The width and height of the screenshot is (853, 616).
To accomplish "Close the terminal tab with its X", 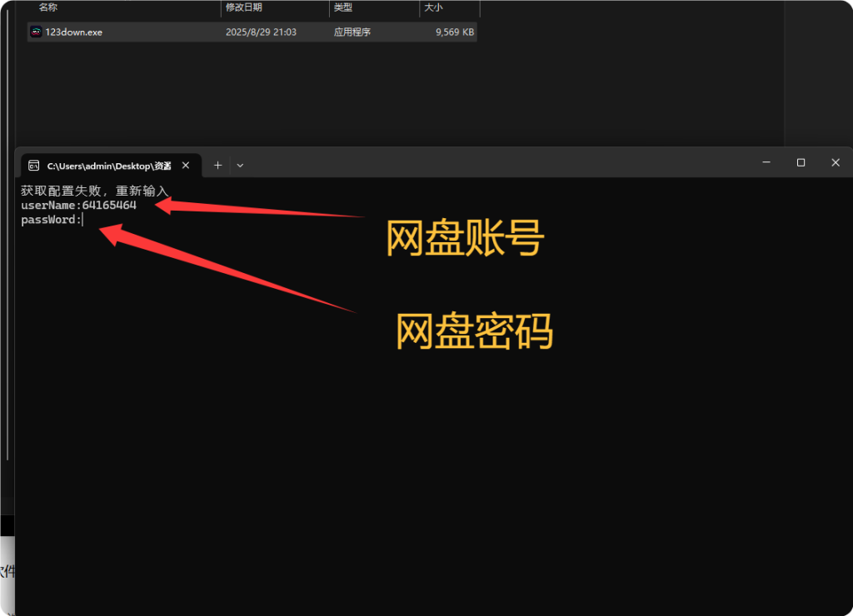I will click(x=186, y=166).
